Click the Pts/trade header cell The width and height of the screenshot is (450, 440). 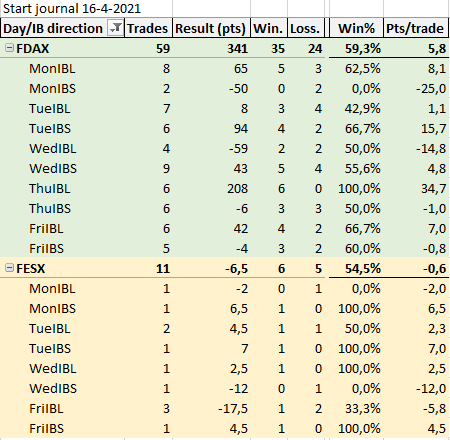415,28
